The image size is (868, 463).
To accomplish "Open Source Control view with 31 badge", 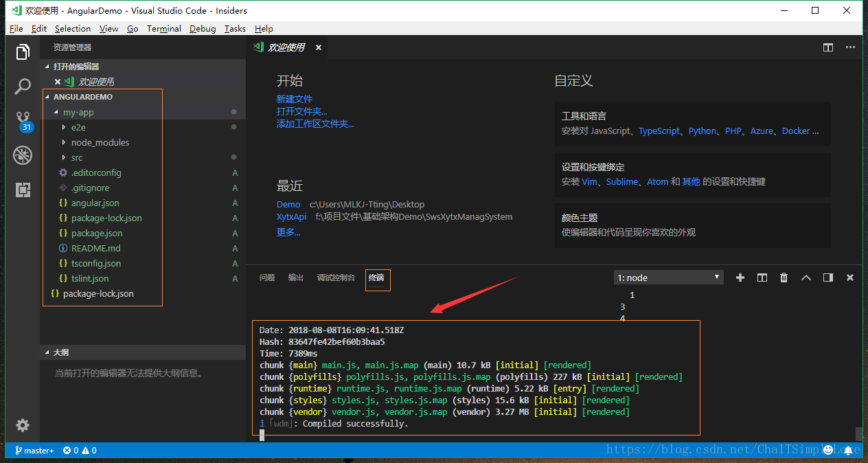I will (x=23, y=121).
